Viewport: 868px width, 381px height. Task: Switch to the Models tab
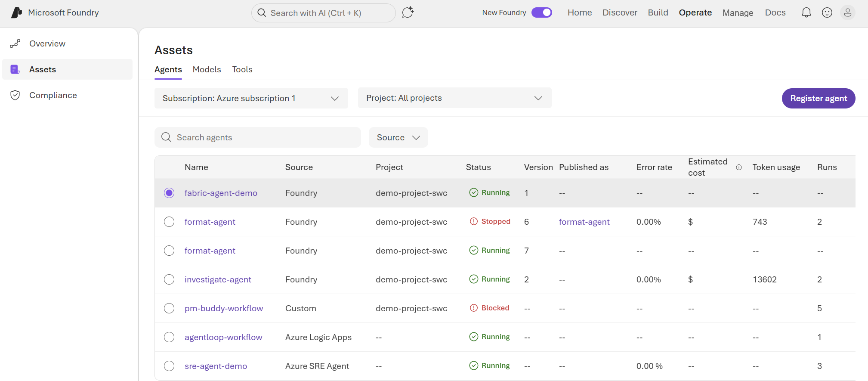207,69
